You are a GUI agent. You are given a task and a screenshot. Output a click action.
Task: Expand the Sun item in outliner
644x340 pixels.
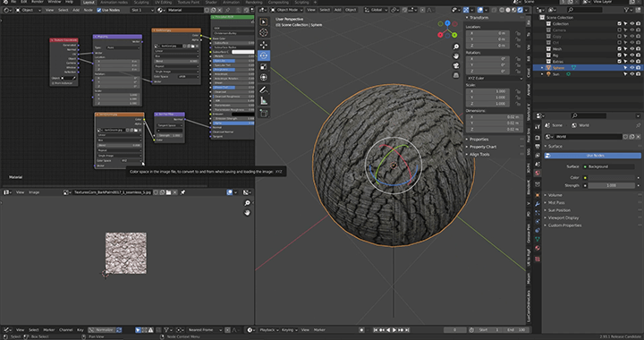[x=542, y=74]
